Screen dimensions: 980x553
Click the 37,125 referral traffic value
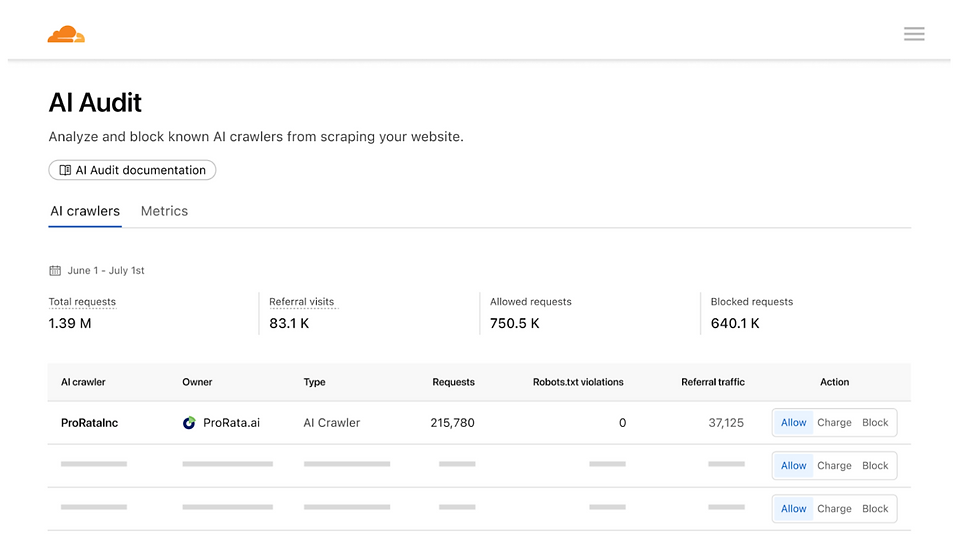click(726, 423)
